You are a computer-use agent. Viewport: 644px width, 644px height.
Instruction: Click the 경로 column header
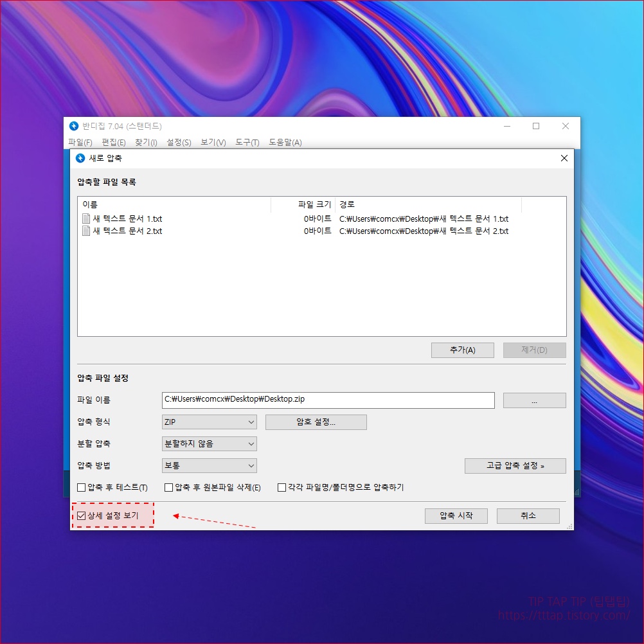pos(429,204)
